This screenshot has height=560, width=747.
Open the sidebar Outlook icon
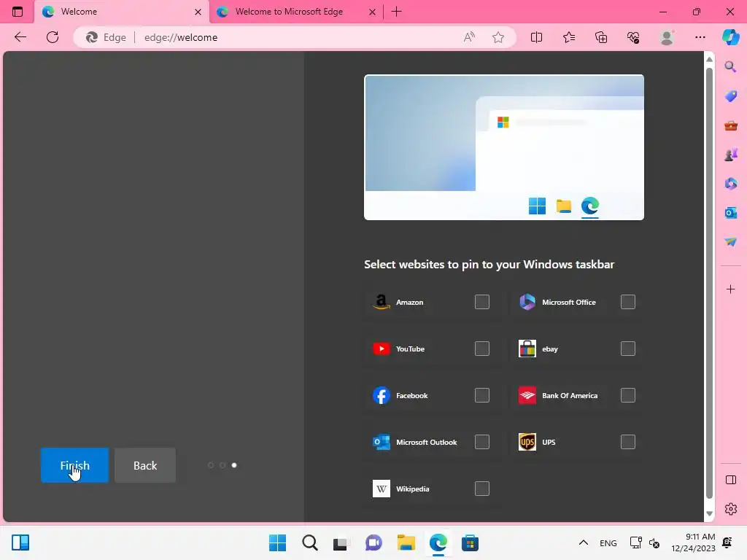[730, 212]
